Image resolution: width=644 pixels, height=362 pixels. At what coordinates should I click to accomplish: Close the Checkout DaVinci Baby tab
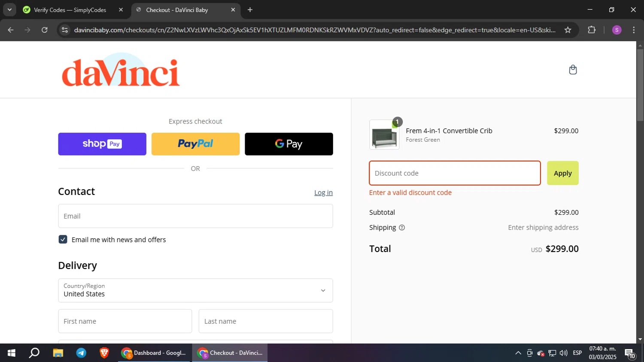pyautogui.click(x=233, y=9)
